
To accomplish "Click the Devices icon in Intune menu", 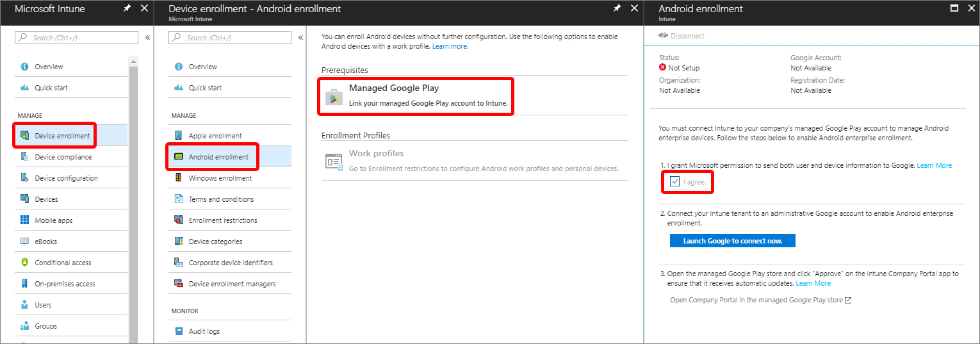I will (24, 199).
